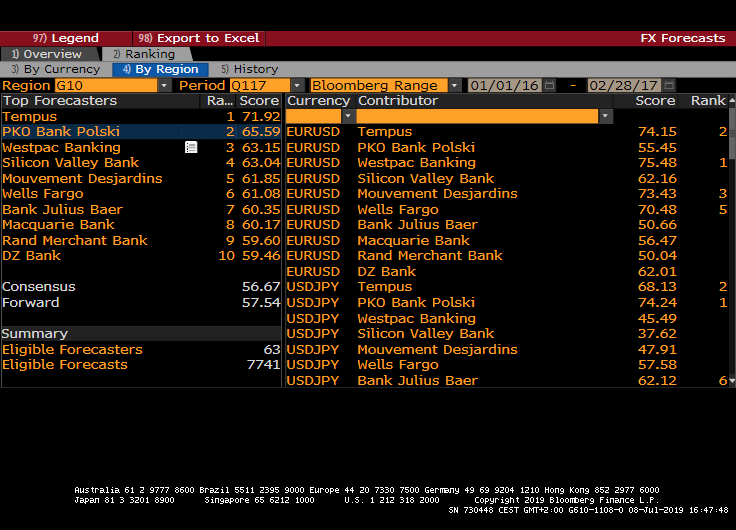Select the PKO Bank Polski forecaster row
736x530 pixels.
61,132
